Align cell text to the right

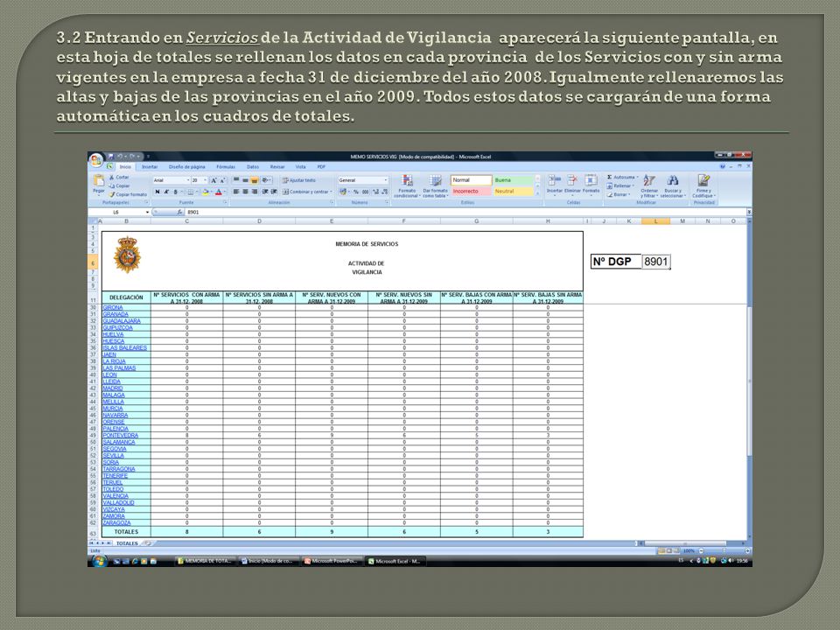[254, 192]
